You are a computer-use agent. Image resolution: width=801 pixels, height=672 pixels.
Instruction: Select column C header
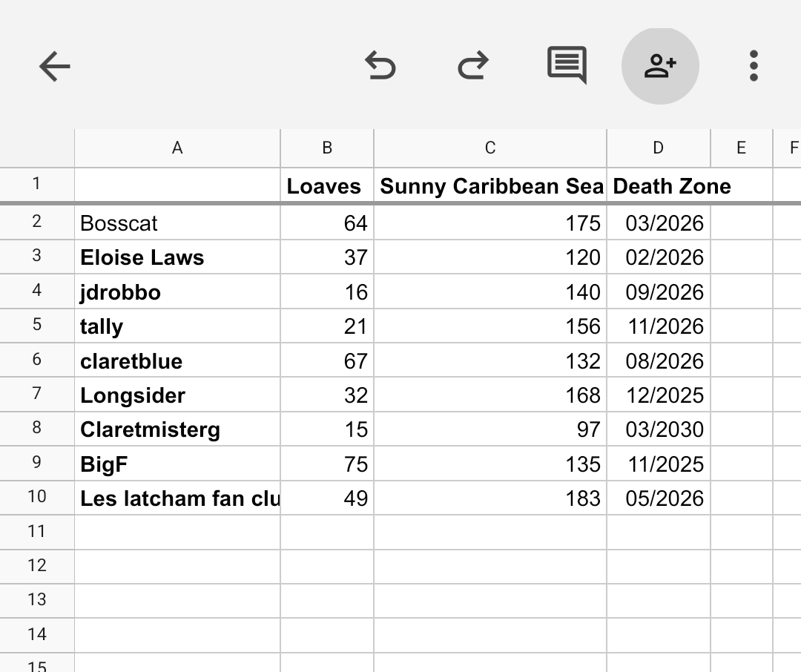click(489, 148)
